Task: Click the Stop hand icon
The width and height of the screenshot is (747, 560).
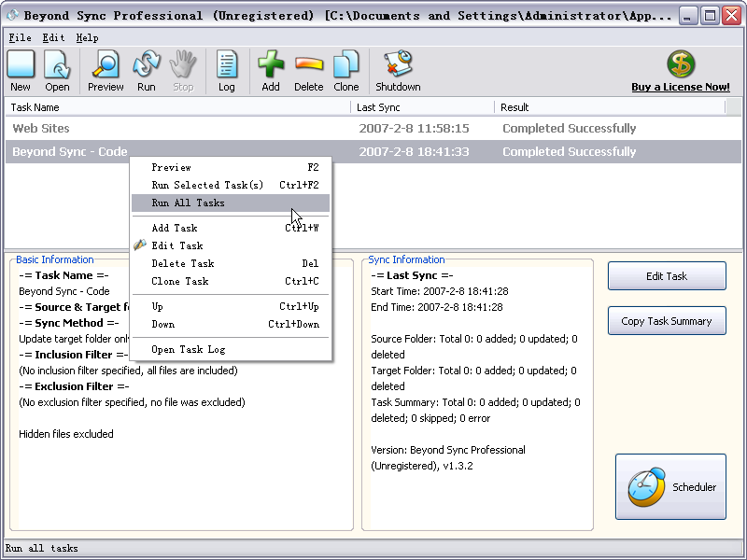Action: pyautogui.click(x=183, y=64)
